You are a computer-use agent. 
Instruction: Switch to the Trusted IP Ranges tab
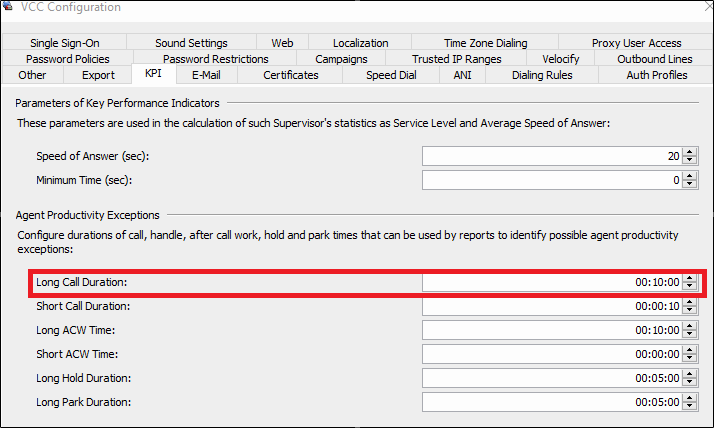click(456, 59)
